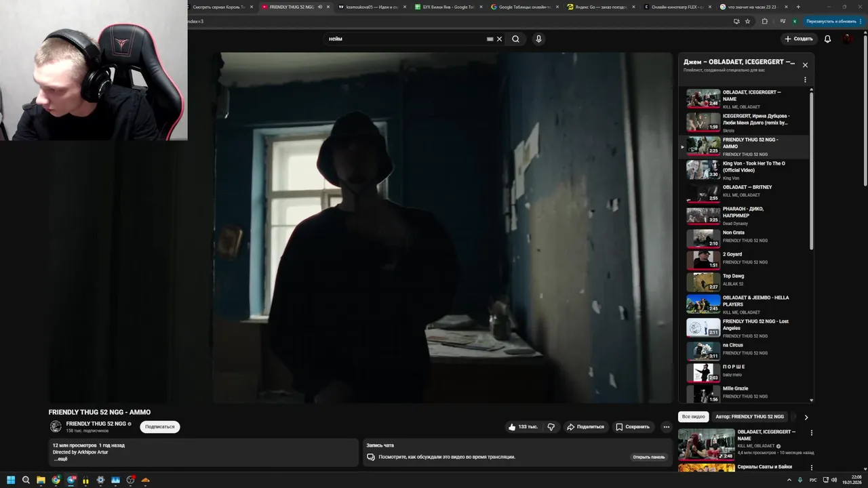Play 'Top Dawg' playlist item

tap(745, 282)
